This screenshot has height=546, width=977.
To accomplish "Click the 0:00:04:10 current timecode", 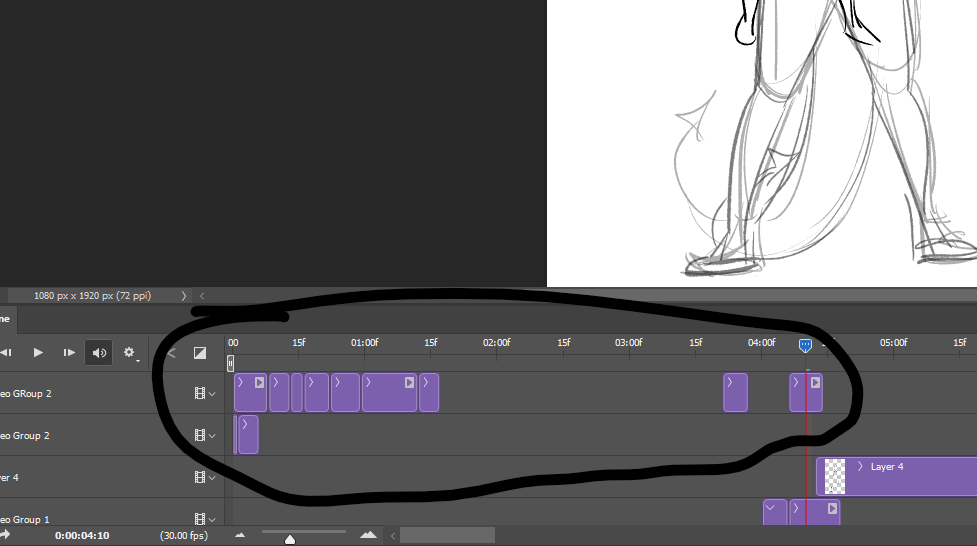I will pos(82,535).
